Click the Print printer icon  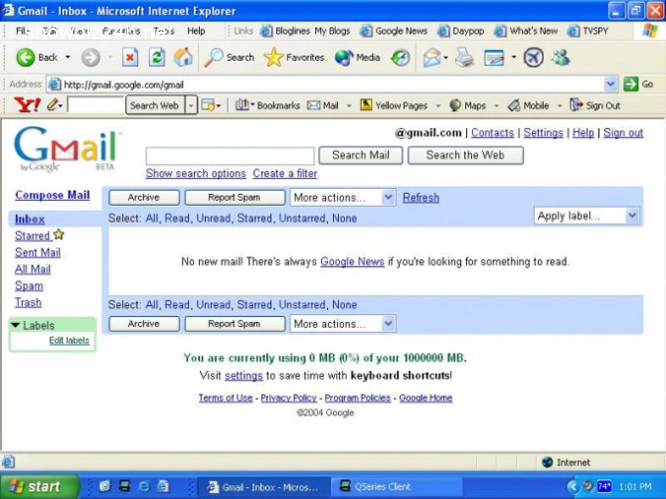click(464, 57)
